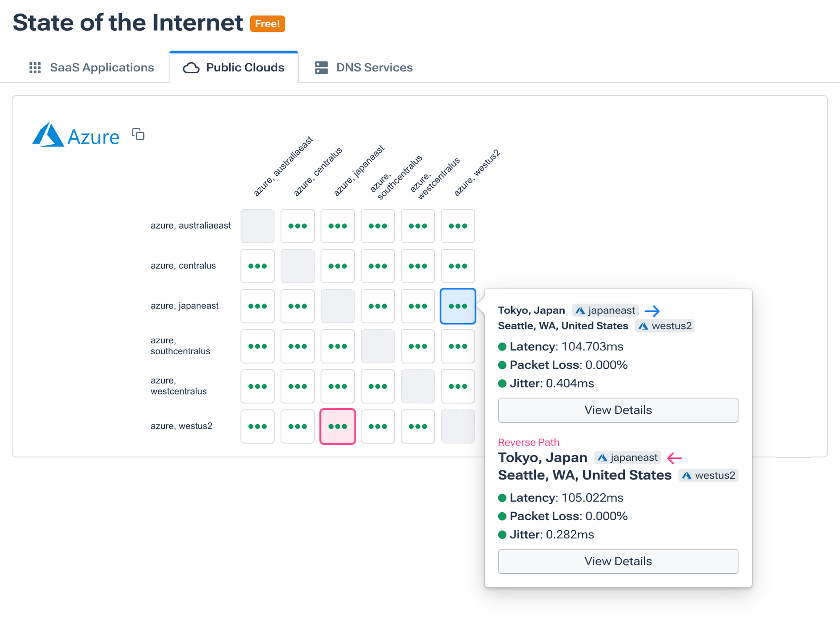Screen dimensions: 840x622
Task: Click the westus2 badge in the Reverse Path section
Action: click(708, 475)
